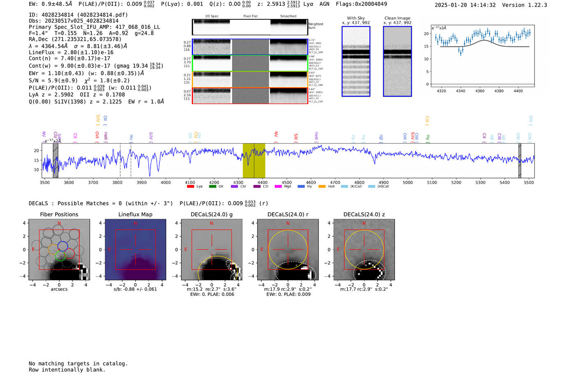
Task: Click the orange HeII legend swatch
Action: tap(322, 186)
